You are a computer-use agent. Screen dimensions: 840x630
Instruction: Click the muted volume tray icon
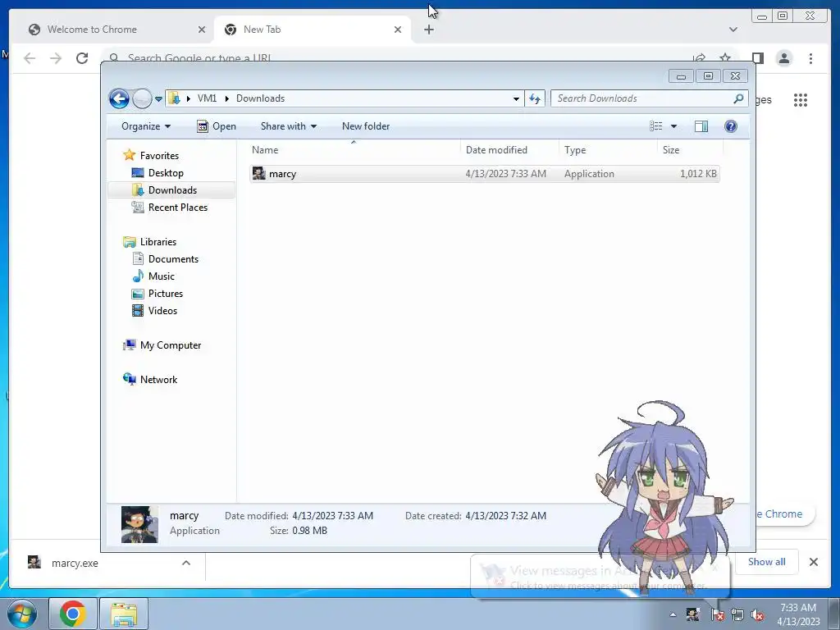[x=757, y=614]
